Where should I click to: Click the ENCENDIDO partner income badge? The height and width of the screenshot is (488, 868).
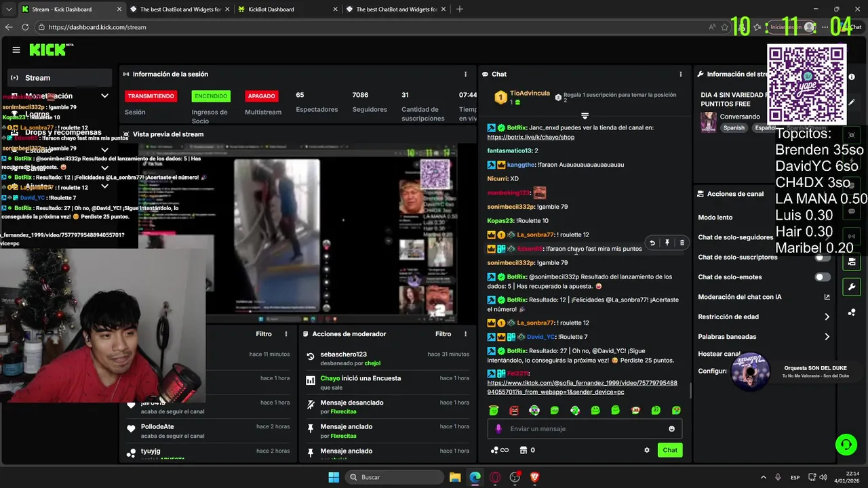(x=210, y=96)
